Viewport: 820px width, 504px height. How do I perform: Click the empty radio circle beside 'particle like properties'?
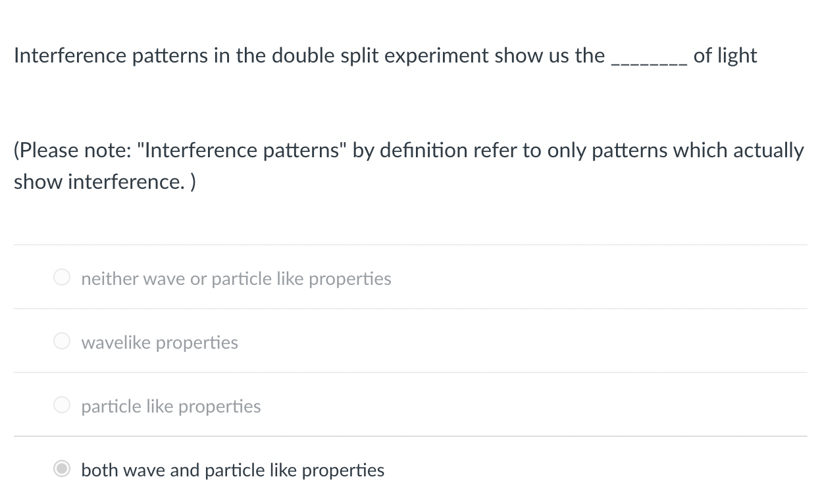pyautogui.click(x=61, y=405)
